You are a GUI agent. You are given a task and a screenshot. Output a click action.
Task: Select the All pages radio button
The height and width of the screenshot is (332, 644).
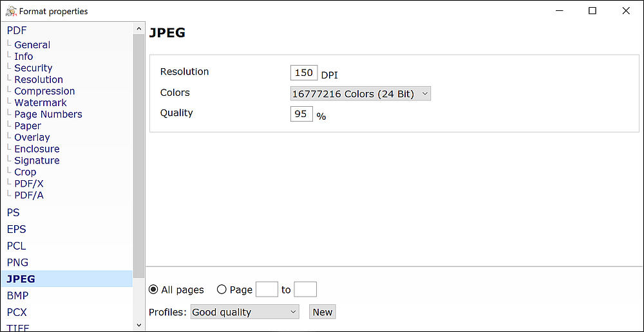click(x=153, y=290)
